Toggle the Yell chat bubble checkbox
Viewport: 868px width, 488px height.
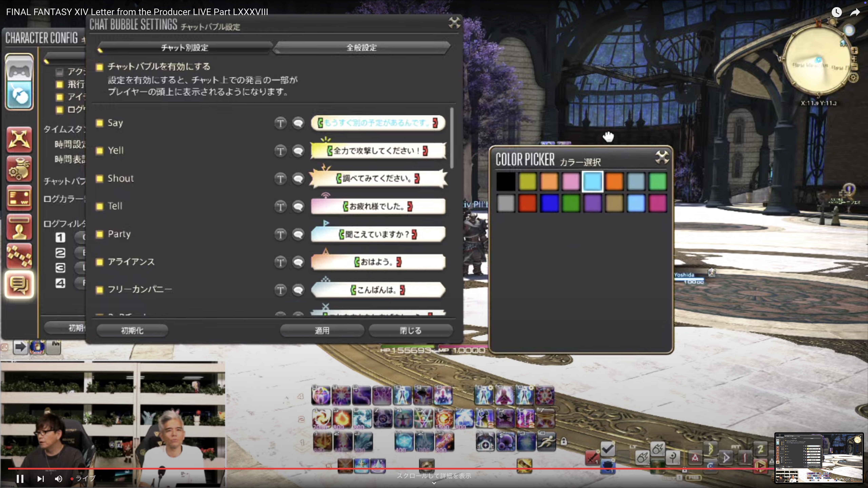99,151
